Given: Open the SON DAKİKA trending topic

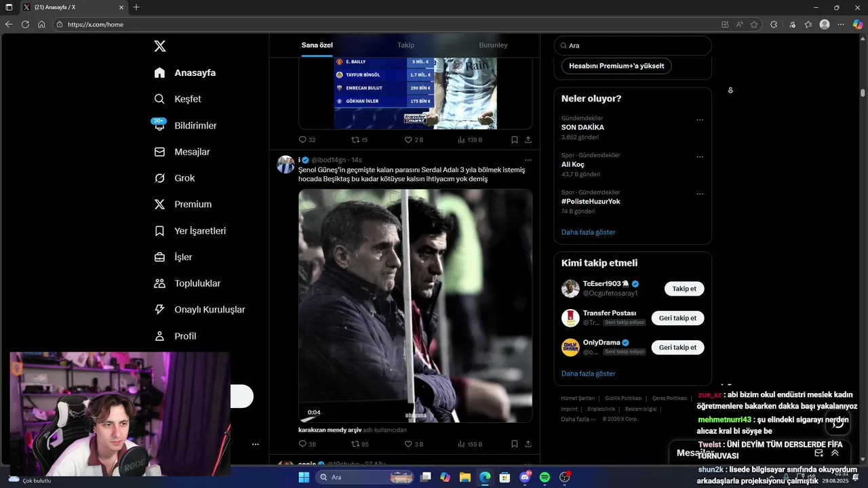Looking at the screenshot, I should tap(583, 127).
